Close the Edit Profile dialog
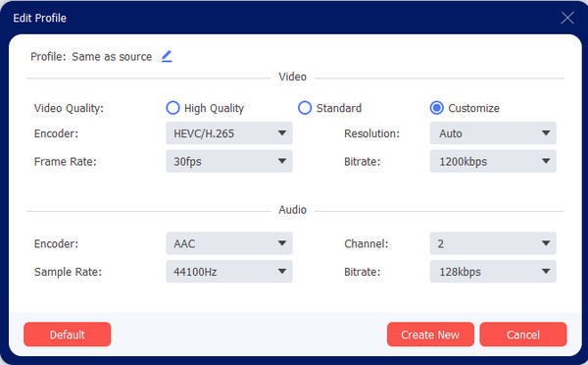Image resolution: width=588 pixels, height=365 pixels. (567, 18)
